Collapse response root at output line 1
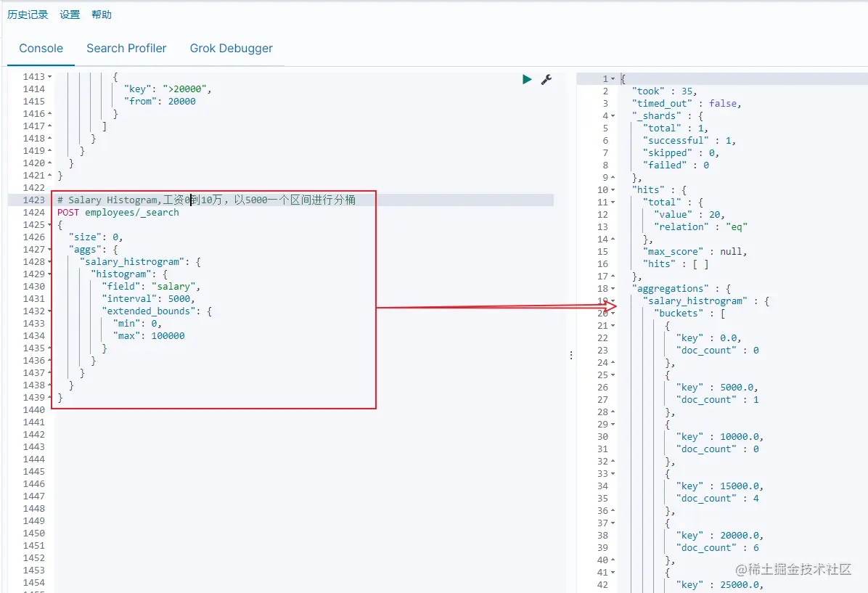Screen dimensions: 868x593 point(613,79)
